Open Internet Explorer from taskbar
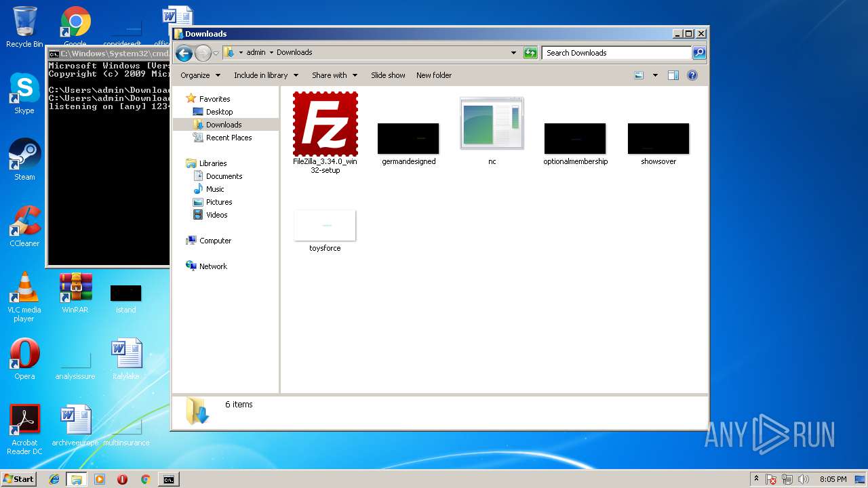 54,479
